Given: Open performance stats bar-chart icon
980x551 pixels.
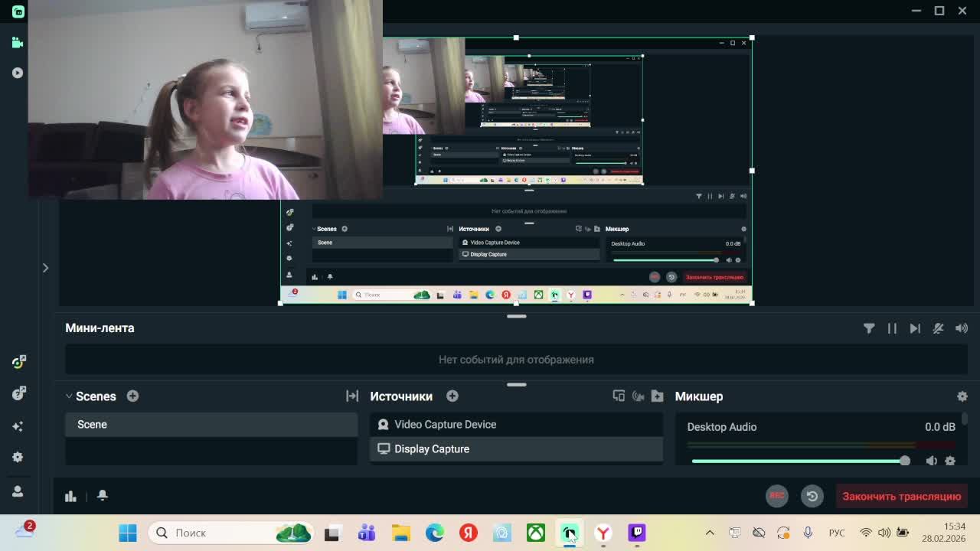Looking at the screenshot, I should point(70,496).
